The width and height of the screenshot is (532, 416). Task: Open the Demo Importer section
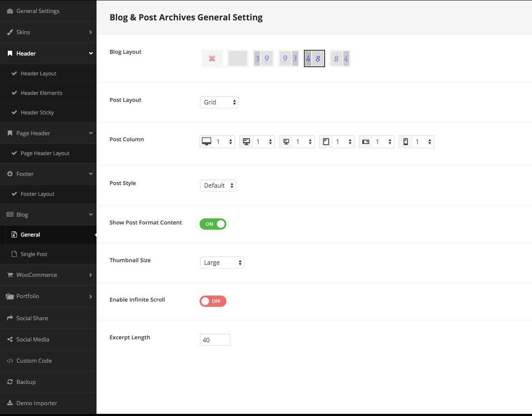point(36,403)
